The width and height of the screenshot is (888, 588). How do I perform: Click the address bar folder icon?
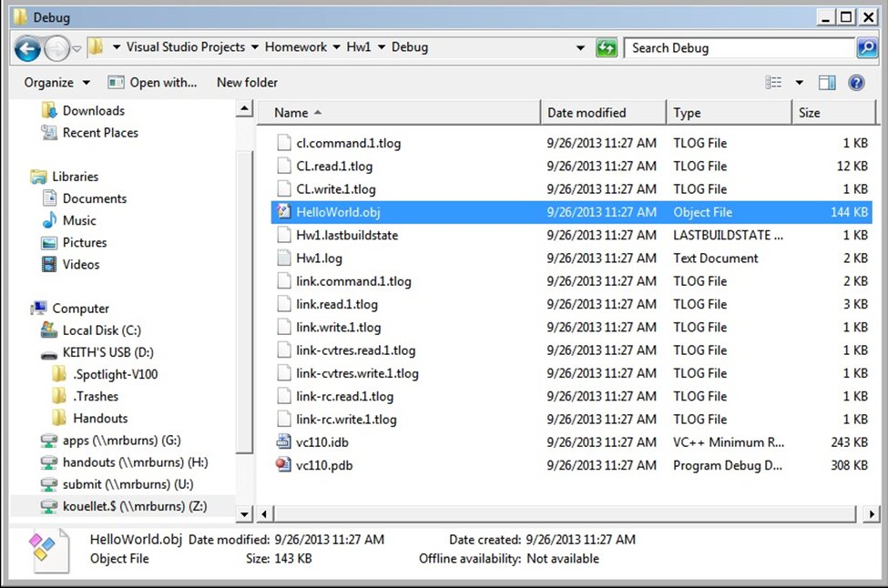[x=97, y=47]
